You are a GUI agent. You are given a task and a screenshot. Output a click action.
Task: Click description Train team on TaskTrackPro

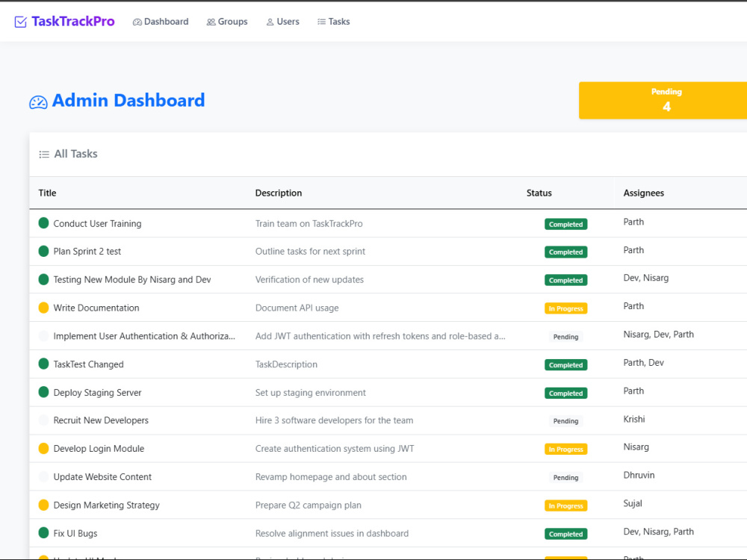(x=309, y=224)
